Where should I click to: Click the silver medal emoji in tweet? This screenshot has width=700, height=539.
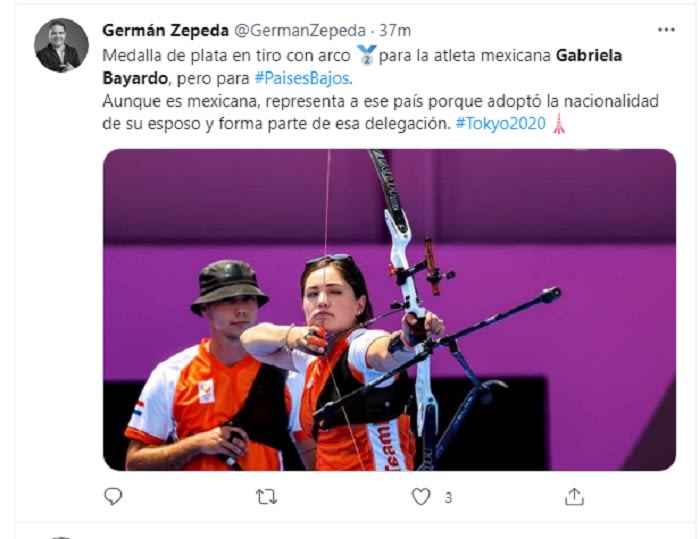tap(367, 55)
